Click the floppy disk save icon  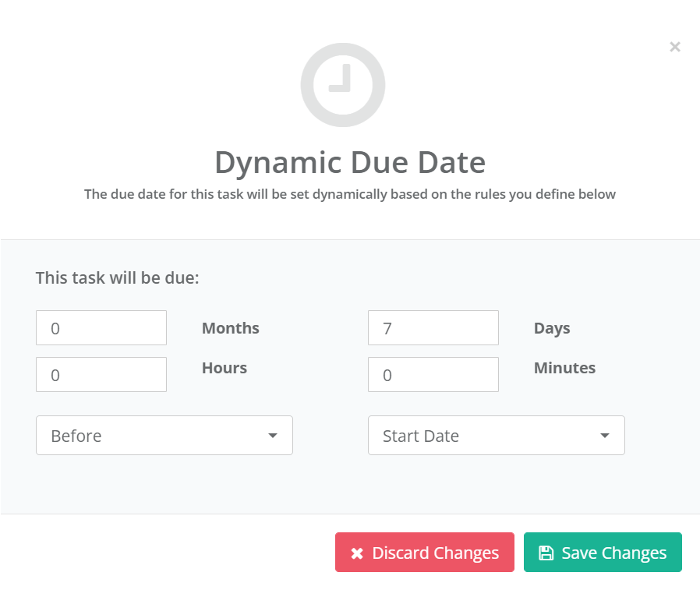coord(546,553)
